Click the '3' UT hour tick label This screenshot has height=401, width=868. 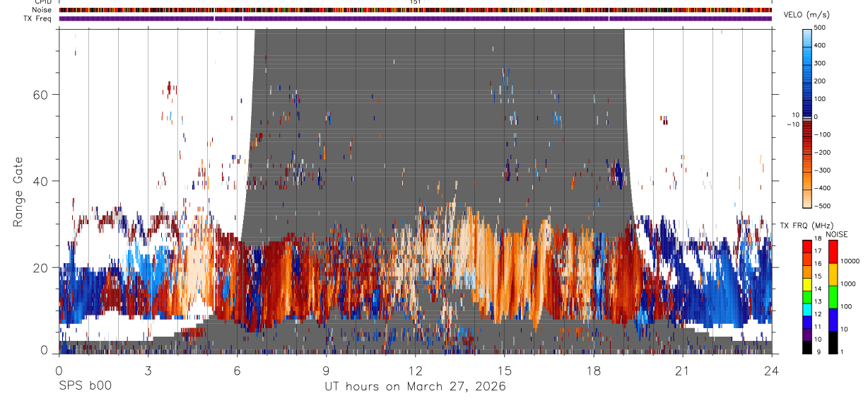pyautogui.click(x=148, y=371)
